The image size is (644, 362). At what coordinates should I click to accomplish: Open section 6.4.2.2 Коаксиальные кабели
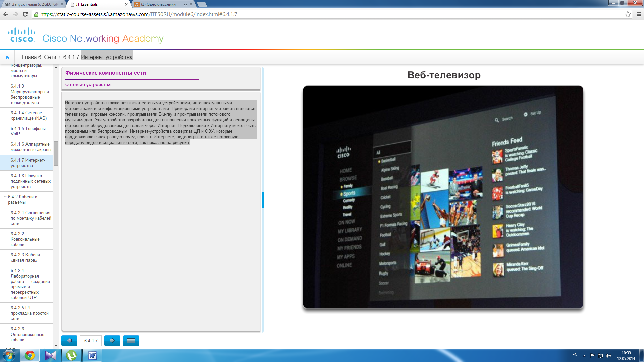tap(26, 239)
